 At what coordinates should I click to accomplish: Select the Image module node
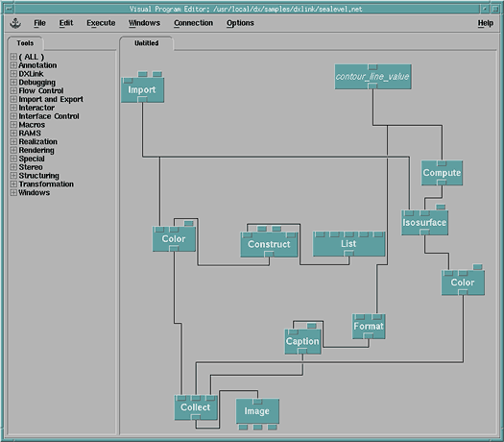pyautogui.click(x=257, y=411)
